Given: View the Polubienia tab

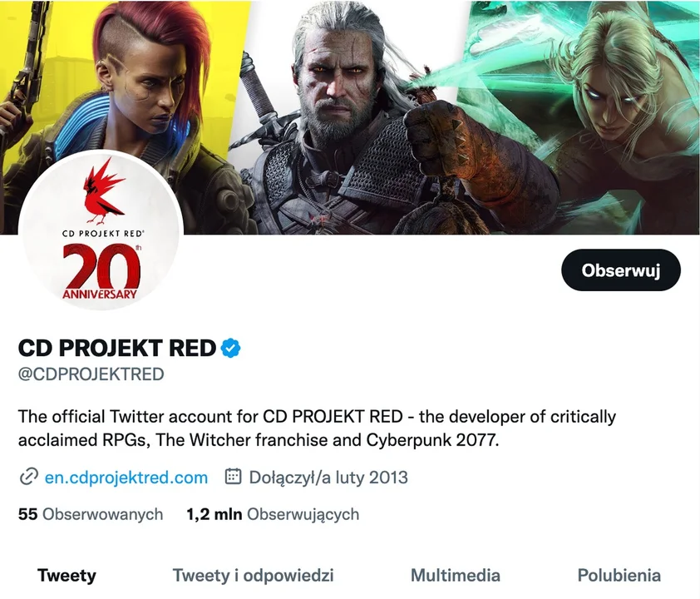Looking at the screenshot, I should tap(619, 576).
